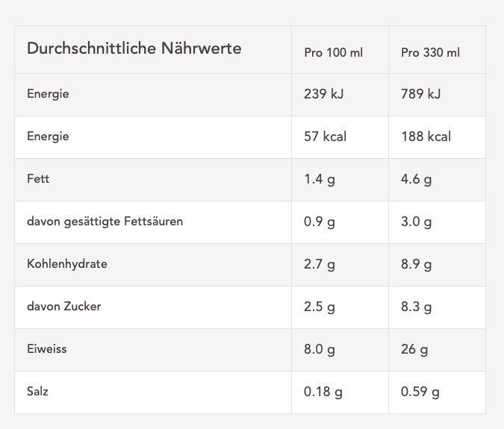
Task: Click the davon gesättigte Fettsäuren label
Action: click(105, 222)
